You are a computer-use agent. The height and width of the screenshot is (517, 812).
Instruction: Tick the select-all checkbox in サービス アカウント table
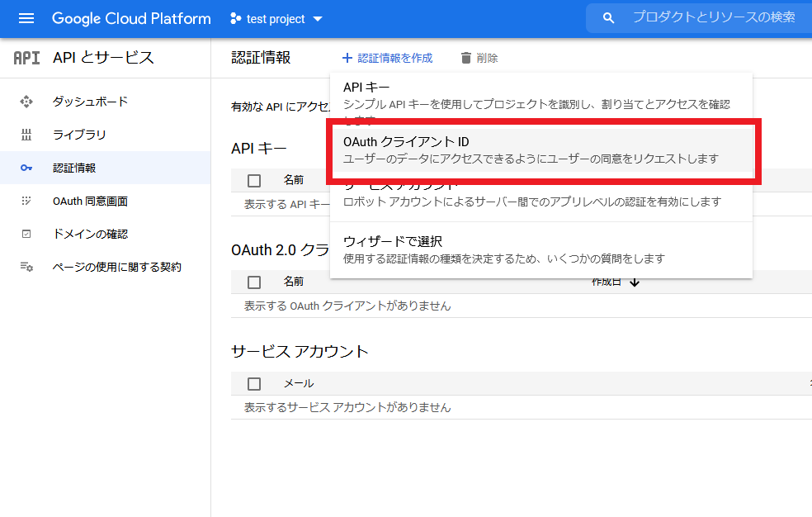coord(254,384)
